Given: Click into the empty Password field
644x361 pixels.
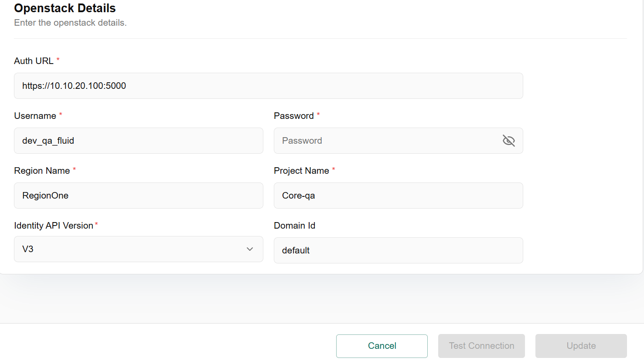Looking at the screenshot, I should pos(388,141).
